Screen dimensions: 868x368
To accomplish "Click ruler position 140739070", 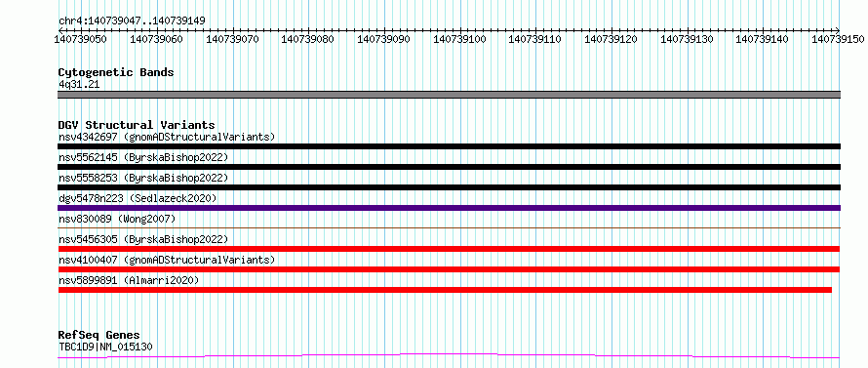I will pyautogui.click(x=232, y=39).
